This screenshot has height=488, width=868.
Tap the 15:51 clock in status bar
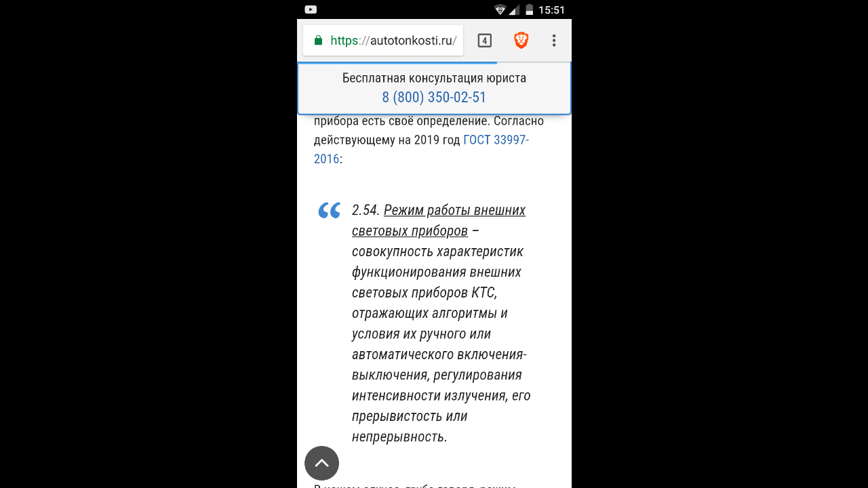[551, 10]
